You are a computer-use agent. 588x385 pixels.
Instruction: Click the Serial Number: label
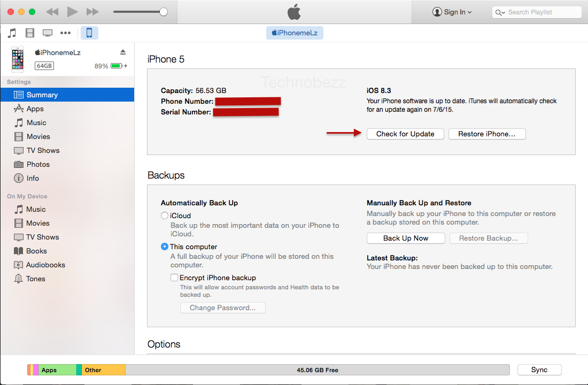tap(186, 112)
